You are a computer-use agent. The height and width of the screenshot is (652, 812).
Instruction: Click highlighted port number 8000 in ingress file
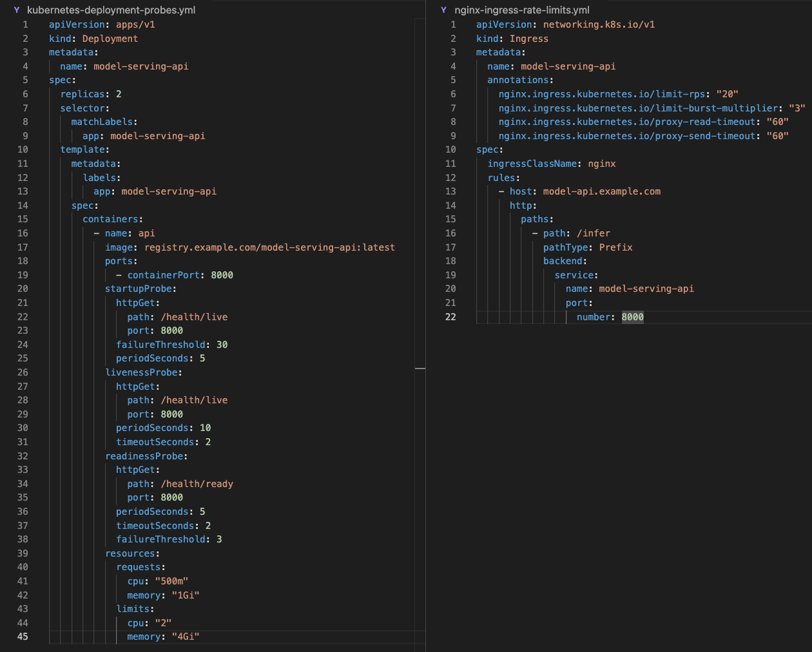click(633, 317)
